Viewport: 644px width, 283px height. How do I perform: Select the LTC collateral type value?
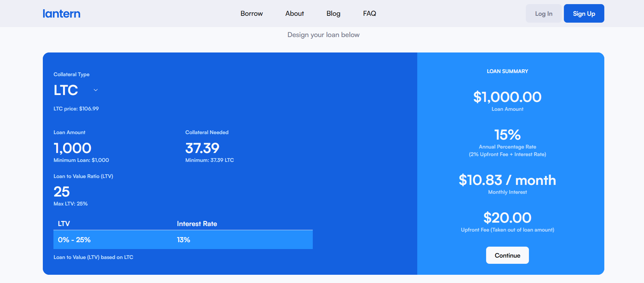point(66,90)
